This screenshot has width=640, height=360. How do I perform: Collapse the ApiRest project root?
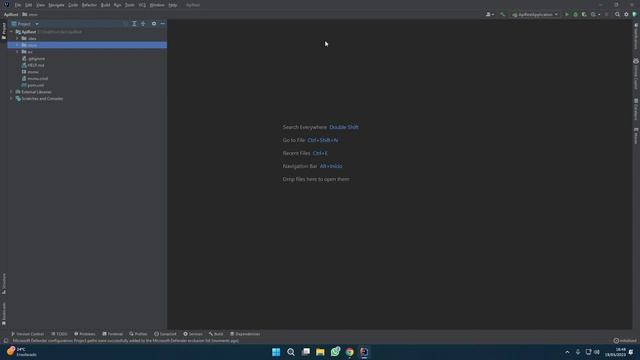pos(11,31)
